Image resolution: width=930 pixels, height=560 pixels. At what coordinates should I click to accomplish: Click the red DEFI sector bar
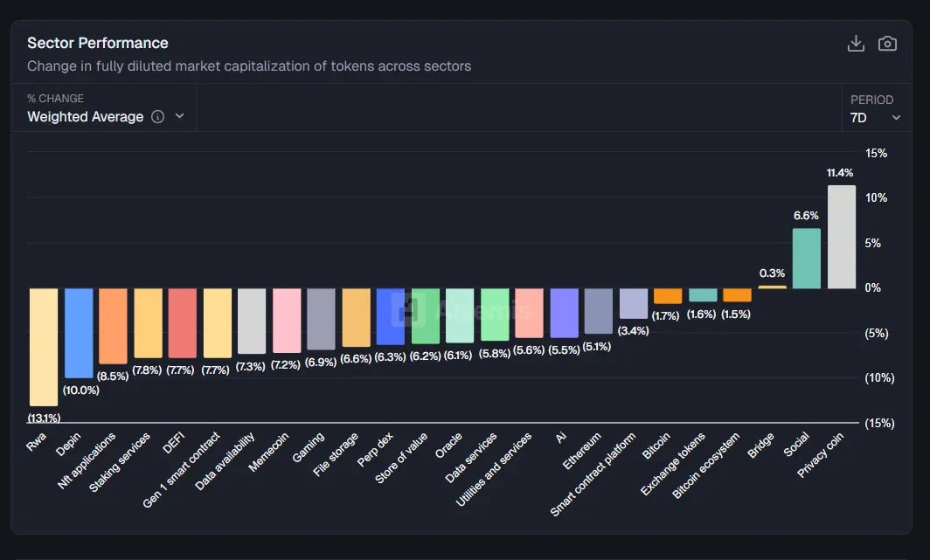pos(182,323)
